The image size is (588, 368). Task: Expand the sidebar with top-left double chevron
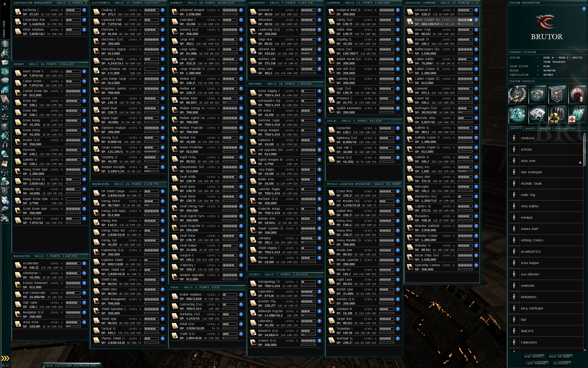(x=5, y=4)
